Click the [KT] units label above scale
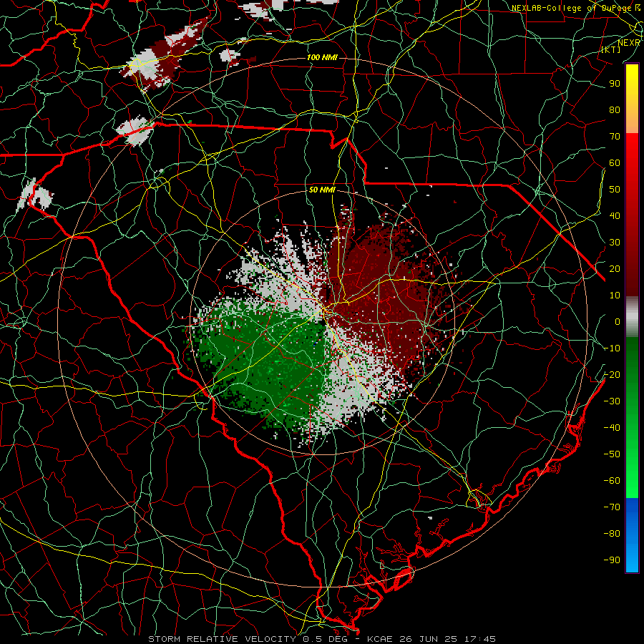The image size is (644, 644). click(x=611, y=49)
